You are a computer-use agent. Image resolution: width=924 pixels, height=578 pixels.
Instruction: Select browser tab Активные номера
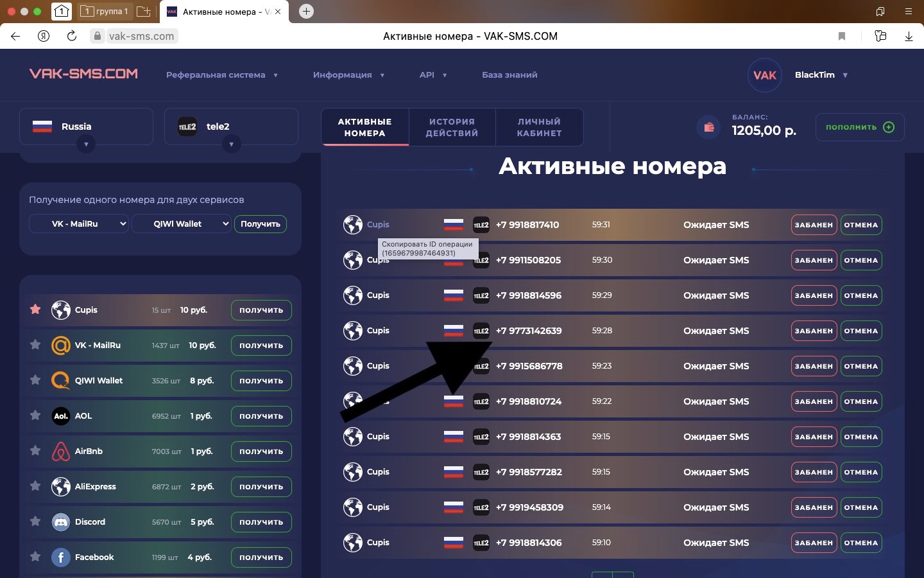(x=224, y=12)
